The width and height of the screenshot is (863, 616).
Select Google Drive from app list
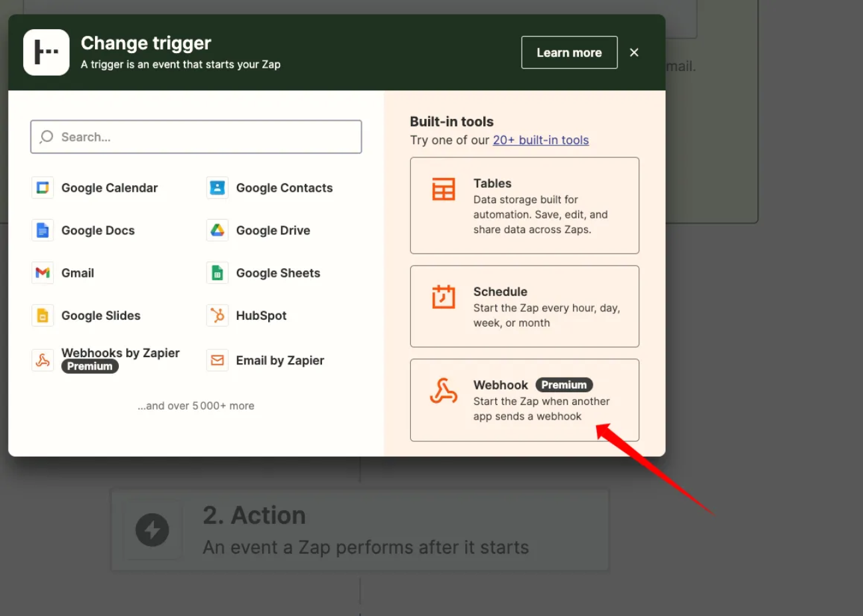[x=273, y=230]
